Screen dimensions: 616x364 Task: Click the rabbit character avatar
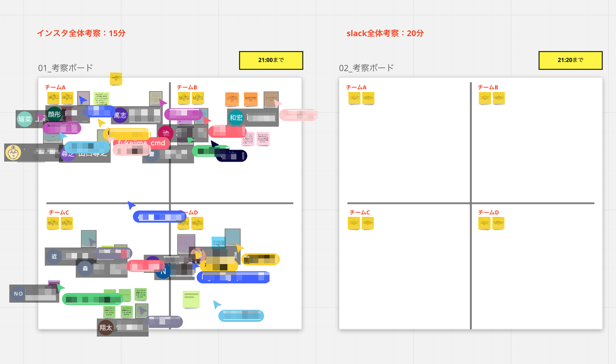(x=13, y=152)
